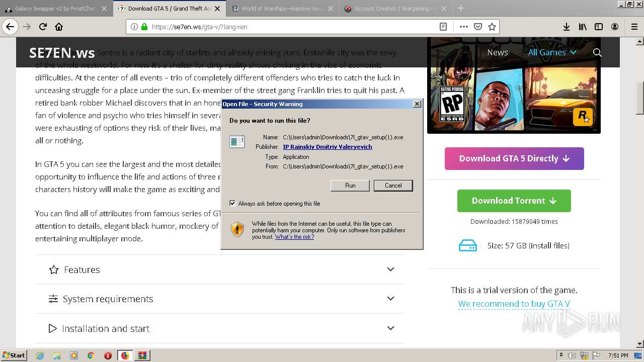Open News in site navigation

[x=497, y=52]
